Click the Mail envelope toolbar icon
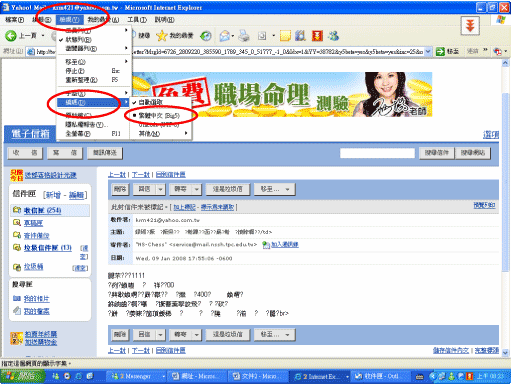The height and width of the screenshot is (384, 511). [x=225, y=36]
